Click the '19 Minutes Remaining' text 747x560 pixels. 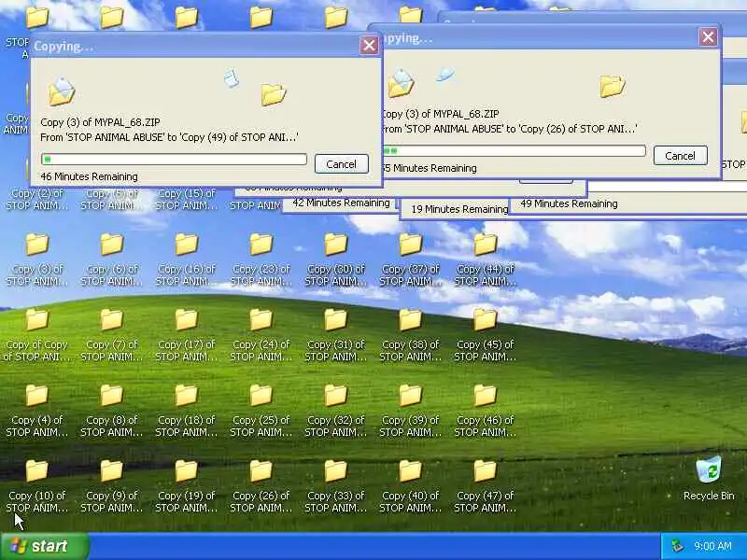click(459, 209)
